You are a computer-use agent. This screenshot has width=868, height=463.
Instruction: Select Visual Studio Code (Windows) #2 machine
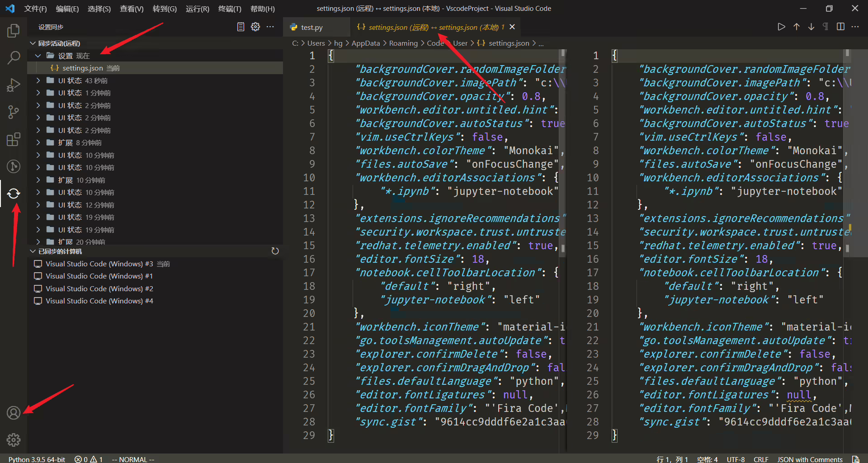(99, 288)
